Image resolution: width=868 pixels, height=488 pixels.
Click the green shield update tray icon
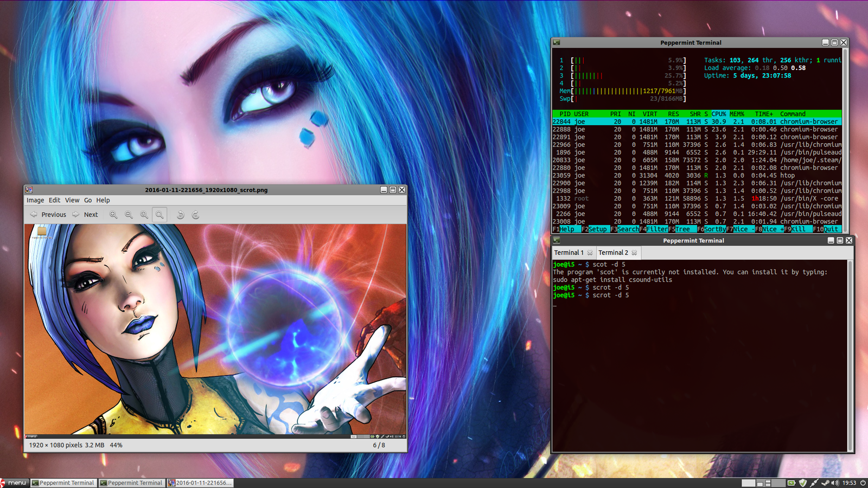(803, 483)
